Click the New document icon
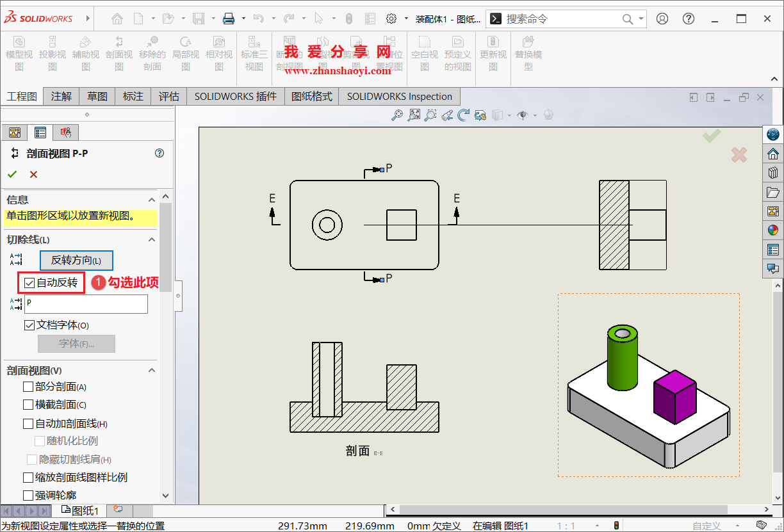The height and width of the screenshot is (532, 784). click(x=138, y=19)
